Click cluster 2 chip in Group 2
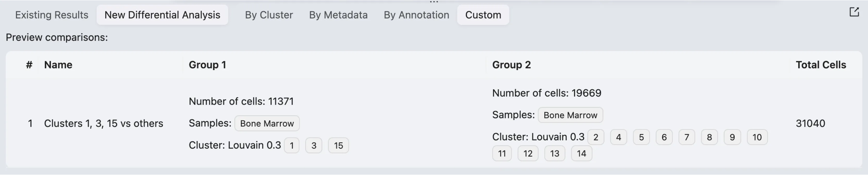Screen dimensions: 868x175 pyautogui.click(x=595, y=137)
